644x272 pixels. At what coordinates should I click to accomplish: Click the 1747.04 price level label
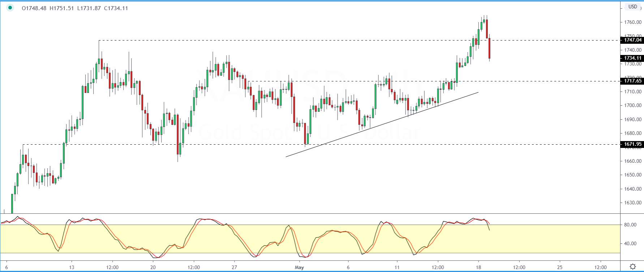coord(632,40)
